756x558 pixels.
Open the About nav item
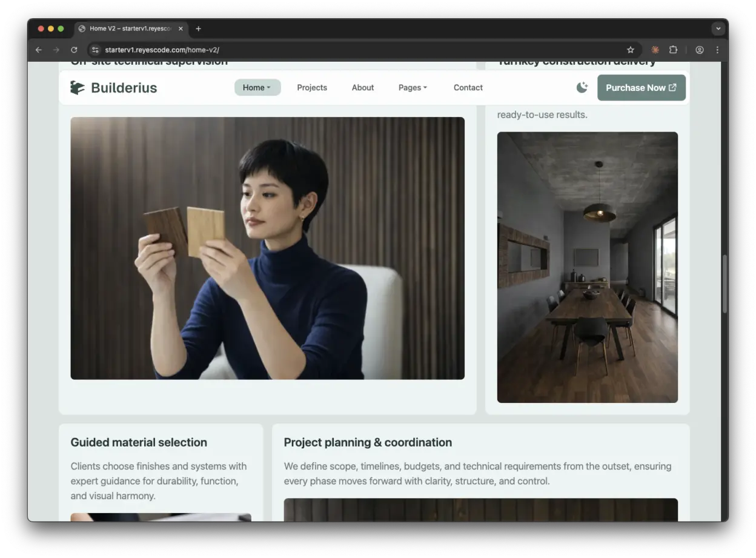[x=363, y=88]
